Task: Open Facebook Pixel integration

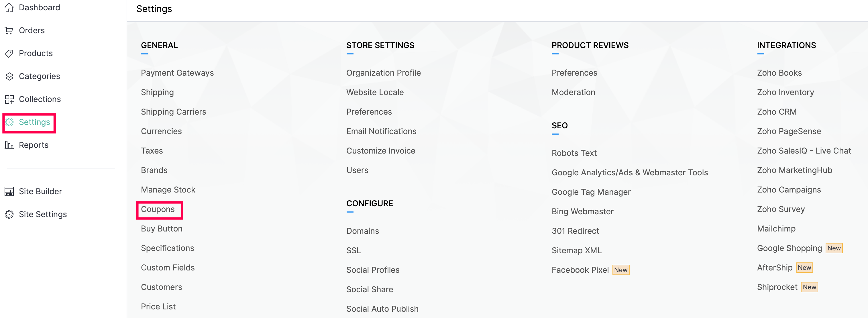Action: coord(580,270)
